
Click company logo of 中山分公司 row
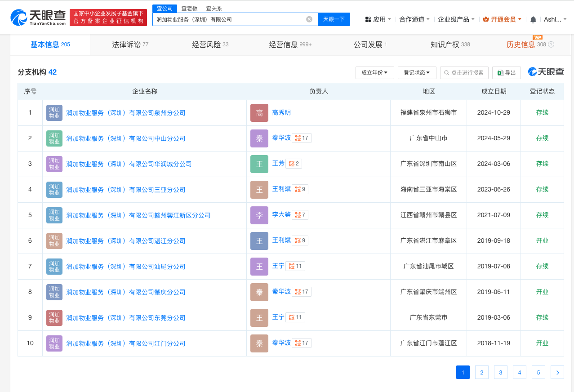click(54, 138)
